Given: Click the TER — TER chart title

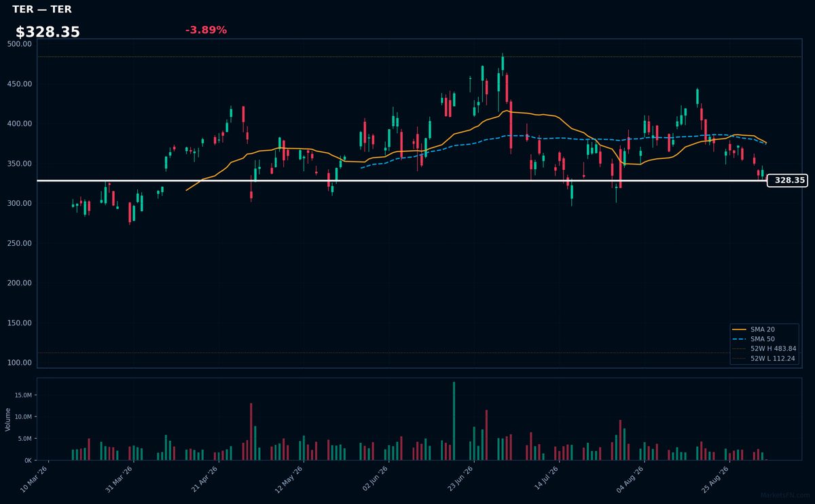Looking at the screenshot, I should tap(41, 10).
